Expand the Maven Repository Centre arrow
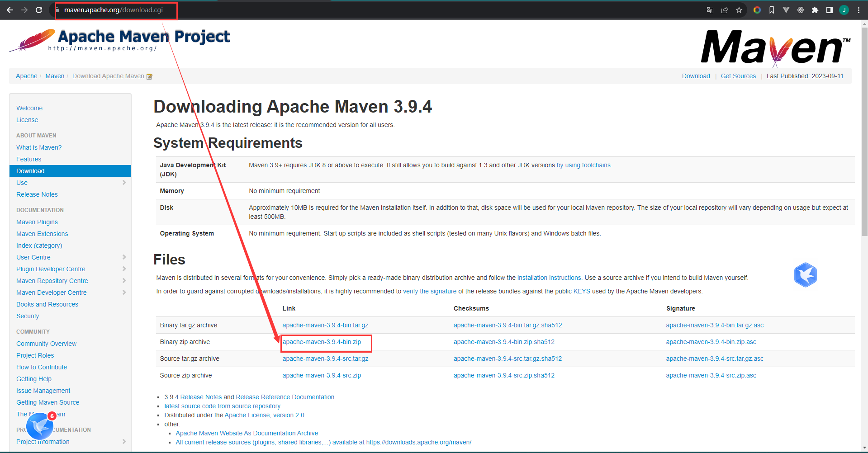This screenshot has height=453, width=868. click(x=124, y=281)
